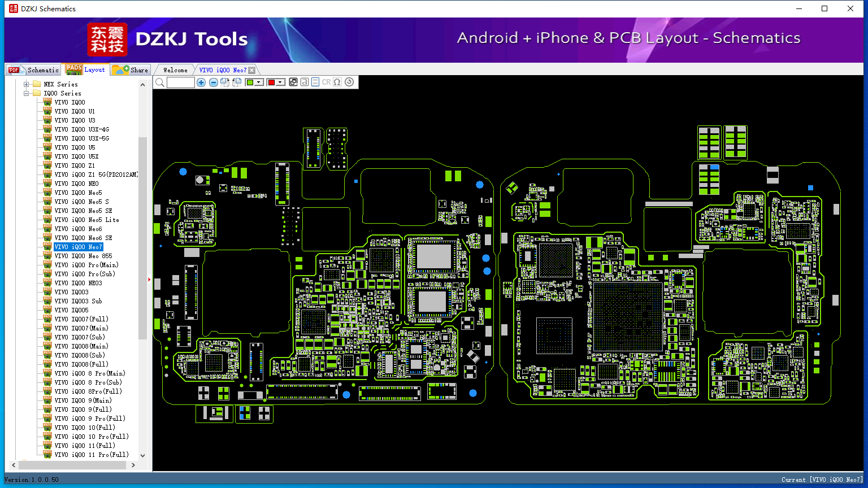Click the overlapping windows icon in toolbar
The width and height of the screenshot is (868, 488).
(293, 82)
